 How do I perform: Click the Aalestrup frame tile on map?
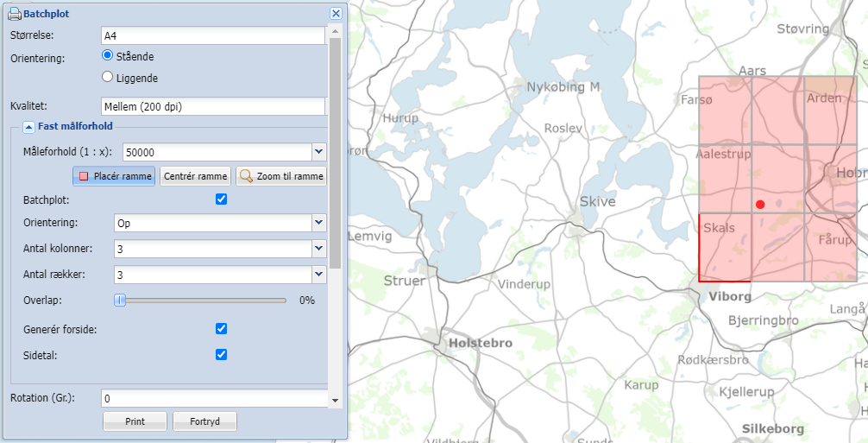pyautogui.click(x=725, y=178)
